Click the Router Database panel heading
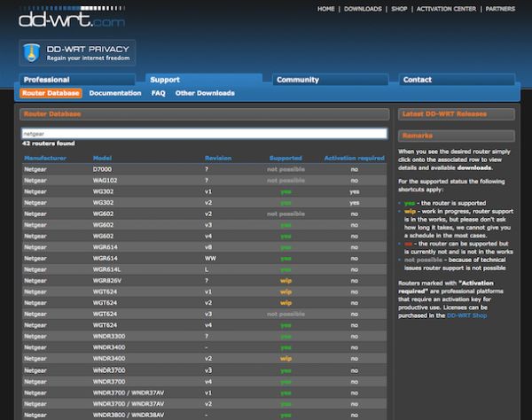Screen dimensions: 532x420 [204, 114]
